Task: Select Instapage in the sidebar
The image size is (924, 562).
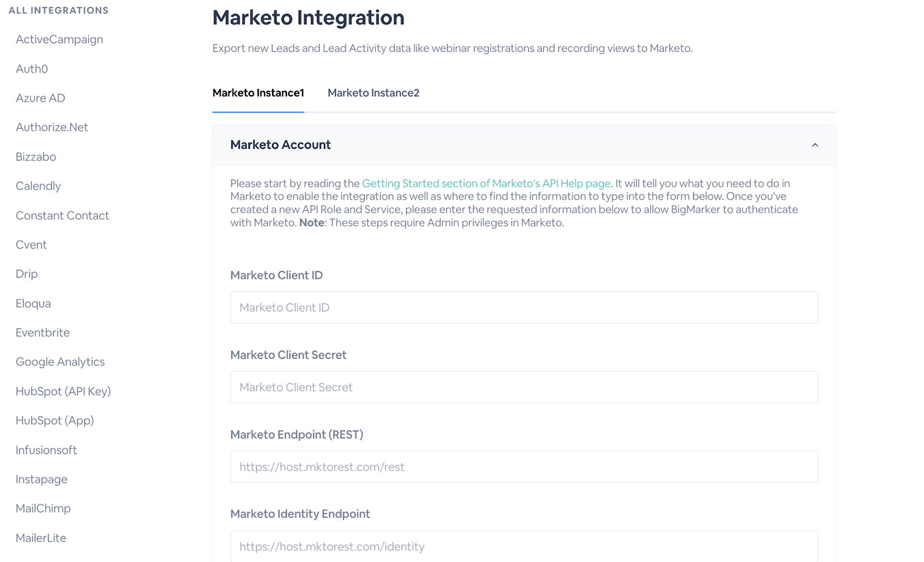Action: point(42,479)
